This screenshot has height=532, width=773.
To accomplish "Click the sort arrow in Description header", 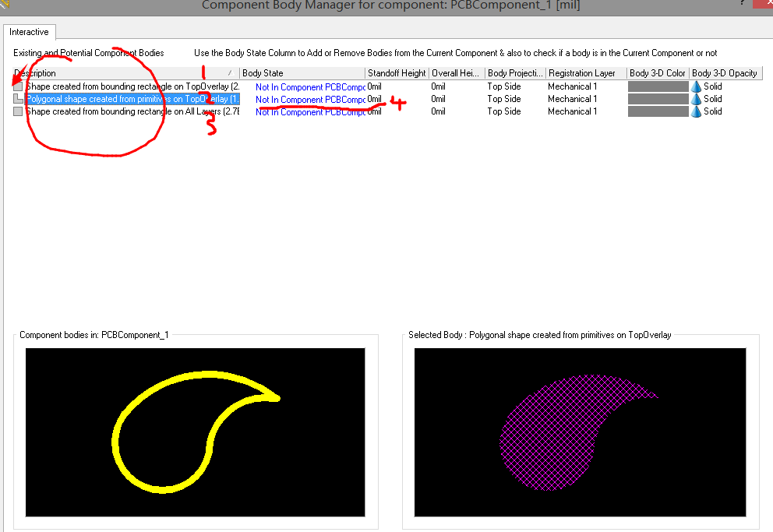I will pyautogui.click(x=230, y=73).
